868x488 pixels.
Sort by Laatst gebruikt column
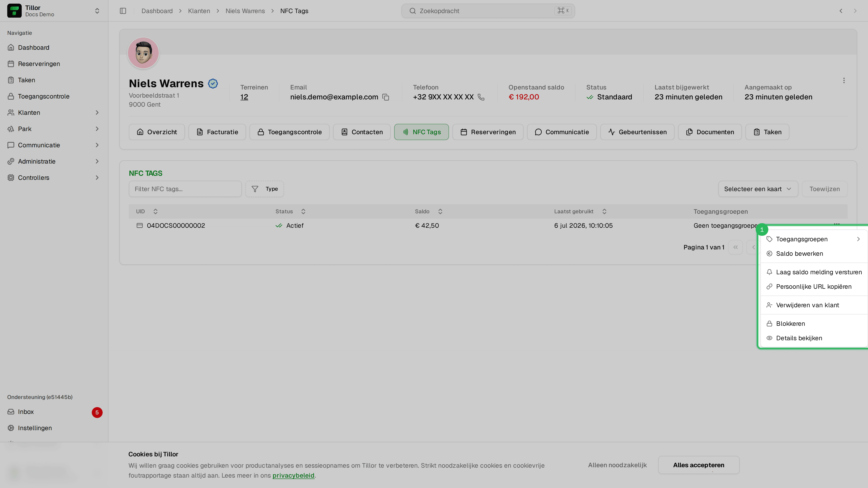(x=580, y=211)
